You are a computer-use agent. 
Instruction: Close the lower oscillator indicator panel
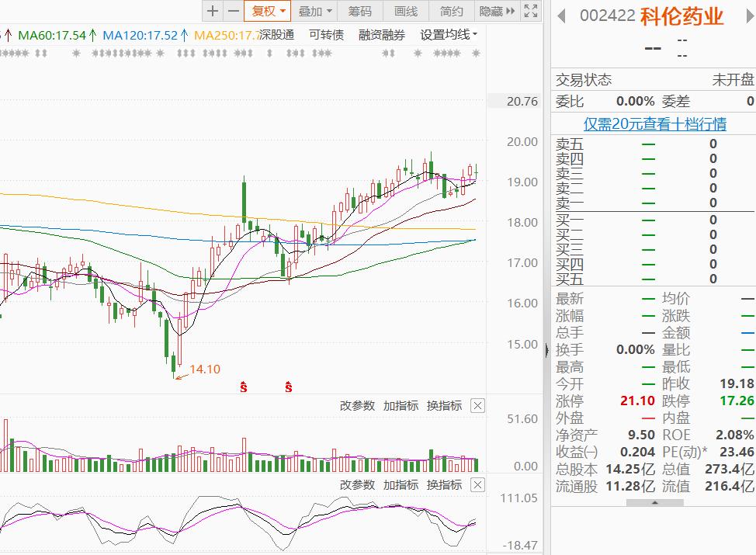point(478,484)
